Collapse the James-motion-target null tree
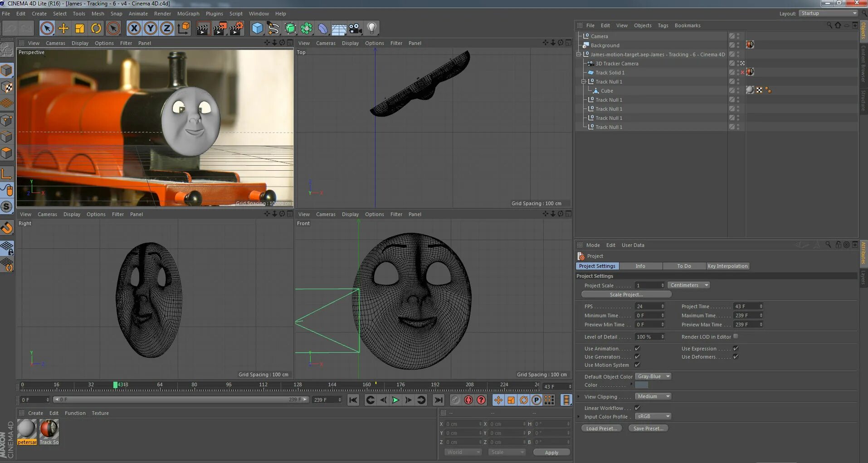 [x=579, y=54]
